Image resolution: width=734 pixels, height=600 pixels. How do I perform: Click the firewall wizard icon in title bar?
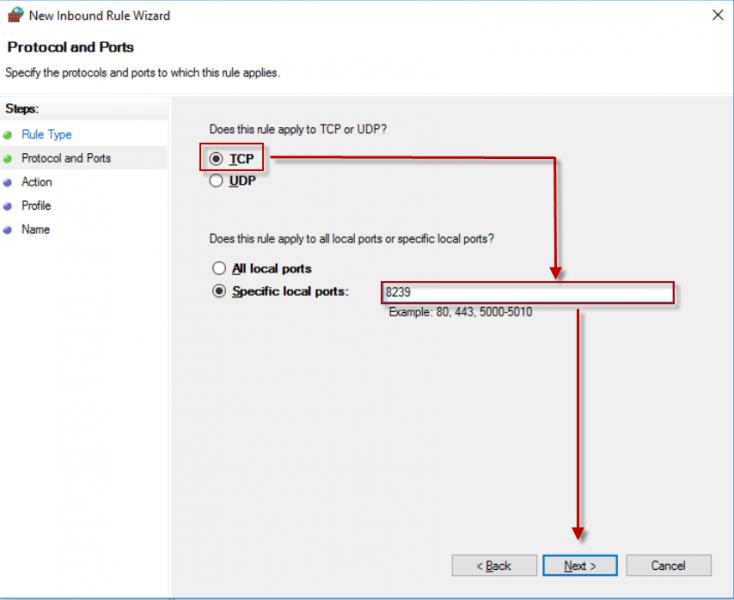(15, 15)
